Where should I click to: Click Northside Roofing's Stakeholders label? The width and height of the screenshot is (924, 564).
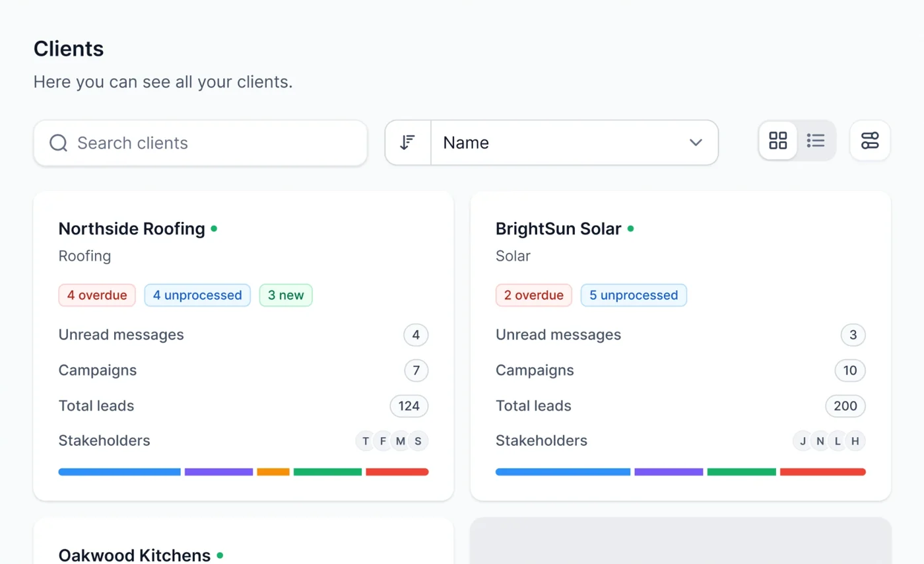point(104,441)
